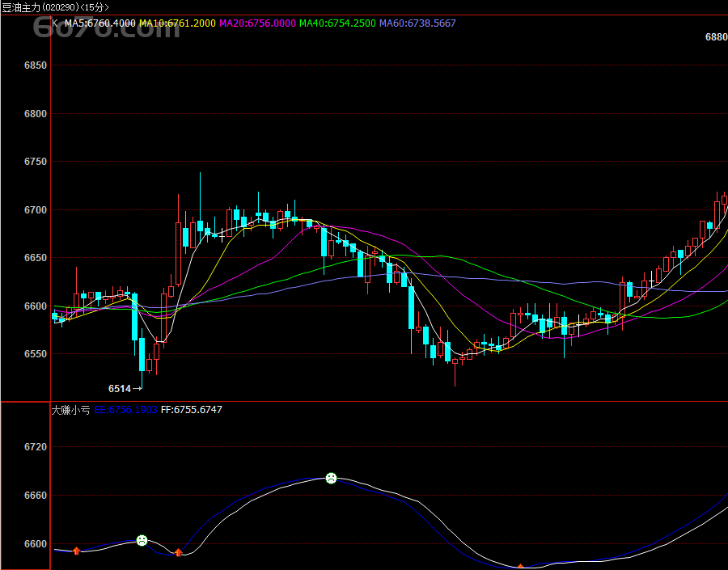
Task: Click the 6750 price axis label
Action: pyautogui.click(x=36, y=162)
